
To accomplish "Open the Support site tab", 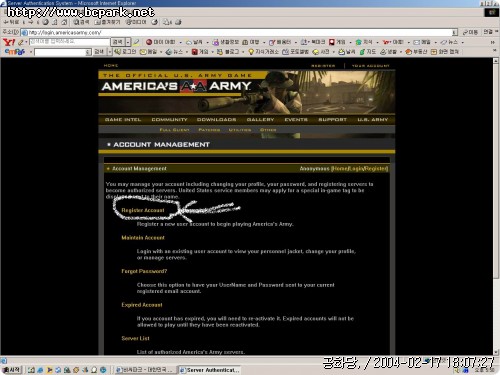I will [332, 120].
